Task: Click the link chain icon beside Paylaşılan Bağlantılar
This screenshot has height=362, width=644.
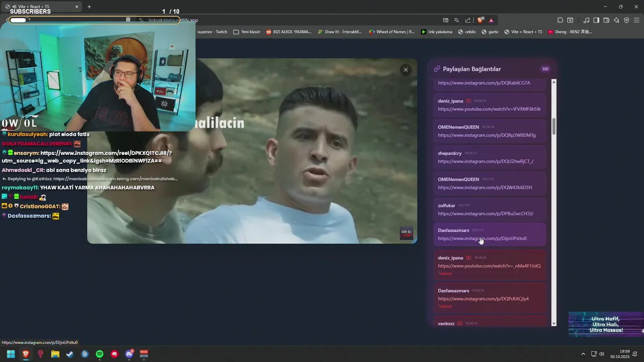Action: coord(437,69)
